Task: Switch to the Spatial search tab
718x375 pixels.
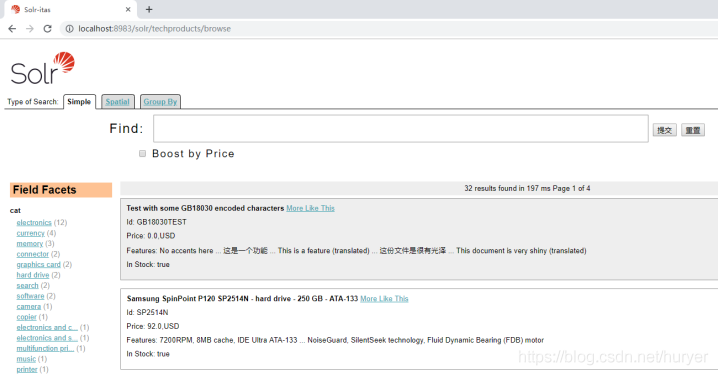Action: [118, 102]
